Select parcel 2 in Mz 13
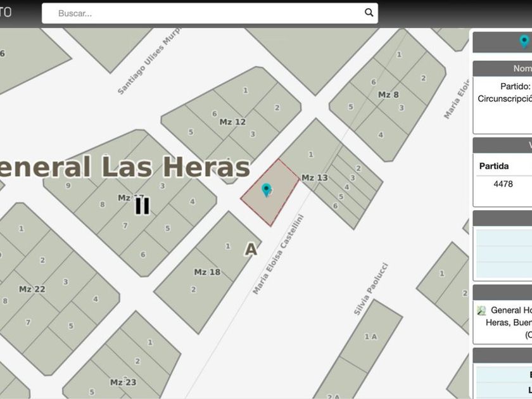532x399 pixels. (x=358, y=168)
